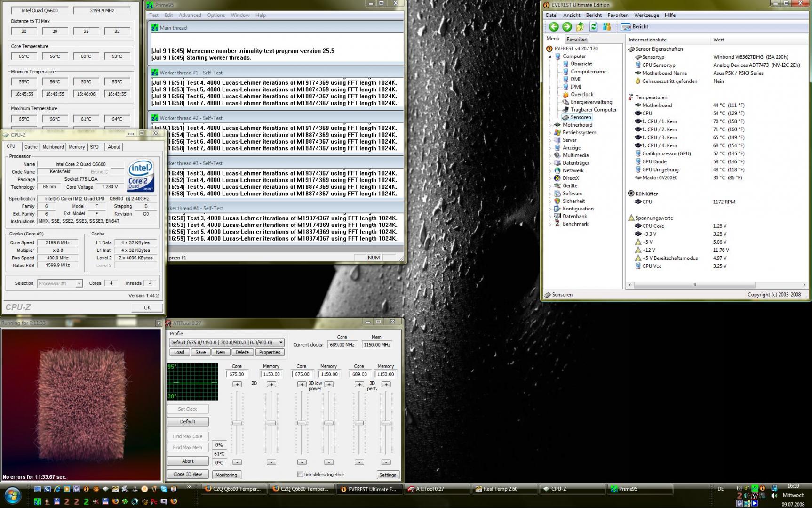Click the Main thread header icon in Prime95
Screen dimensions: 812x508
[155, 28]
